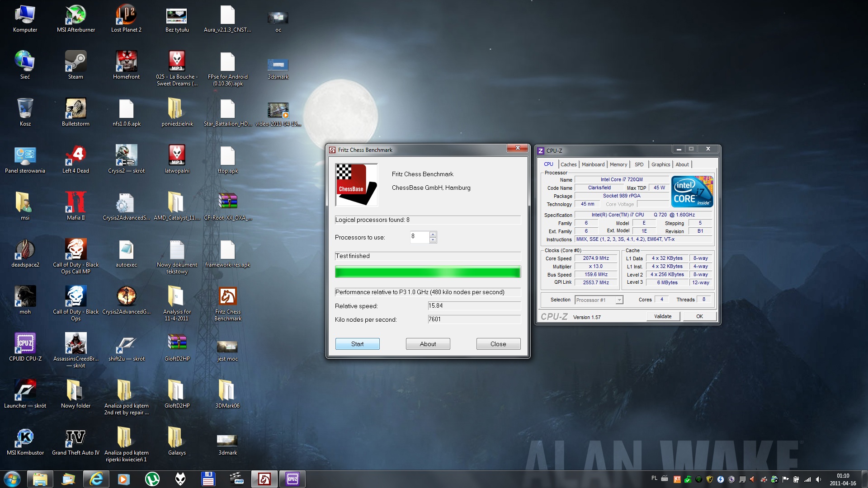Click Core Speed value 2074.9 MHz
The height and width of the screenshot is (488, 868).
point(596,258)
